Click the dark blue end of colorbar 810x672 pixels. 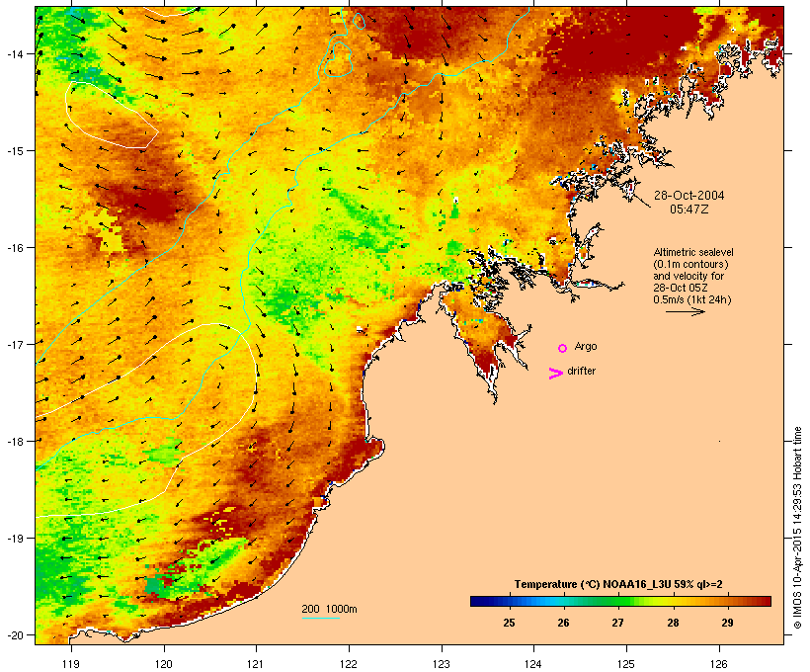[474, 601]
